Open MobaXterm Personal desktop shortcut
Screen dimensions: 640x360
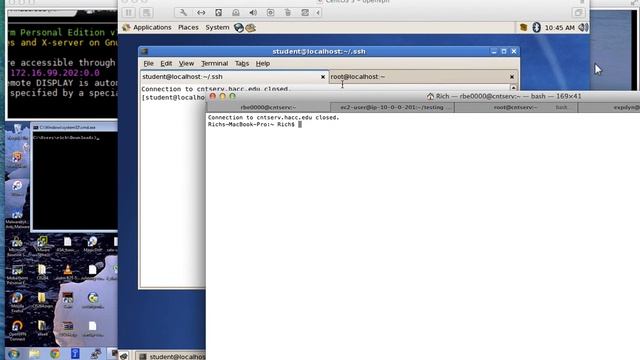pyautogui.click(x=17, y=274)
